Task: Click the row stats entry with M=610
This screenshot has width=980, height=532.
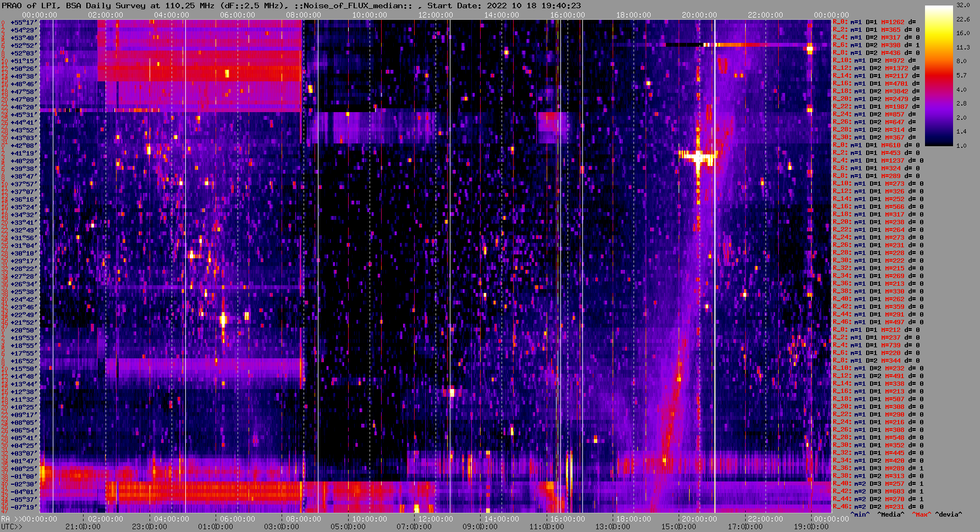Action: tap(876, 145)
